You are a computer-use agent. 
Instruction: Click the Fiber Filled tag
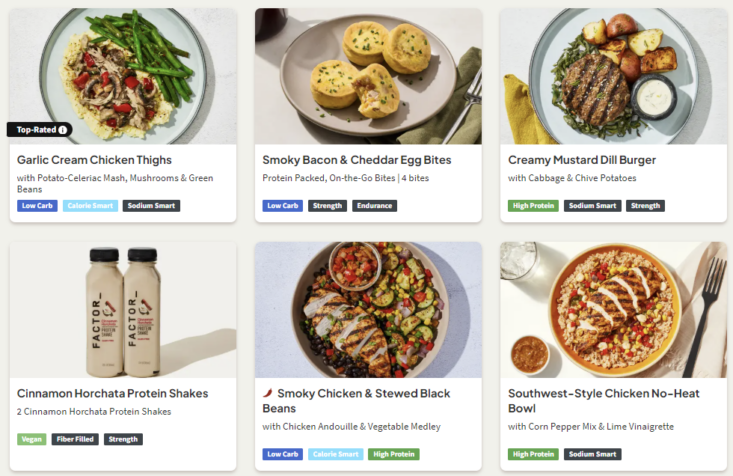point(75,439)
